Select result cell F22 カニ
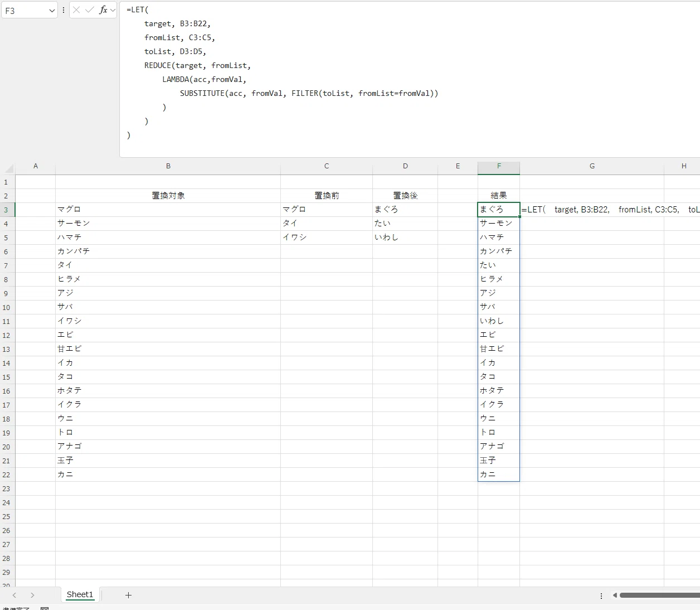 [499, 475]
